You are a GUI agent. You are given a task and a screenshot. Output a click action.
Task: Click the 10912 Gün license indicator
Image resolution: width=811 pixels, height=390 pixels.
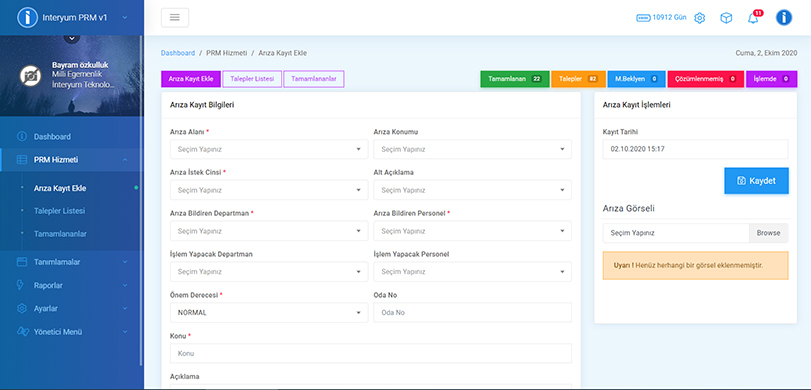point(661,18)
